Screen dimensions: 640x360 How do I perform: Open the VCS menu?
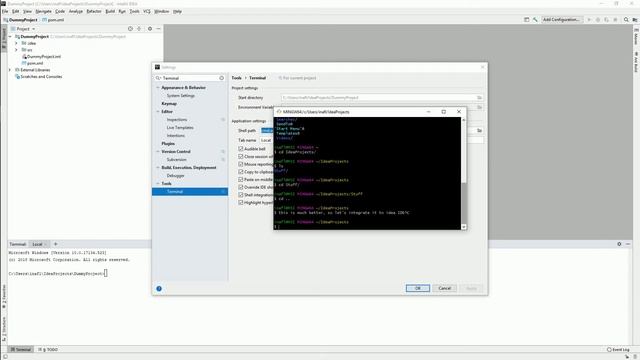tap(147, 11)
